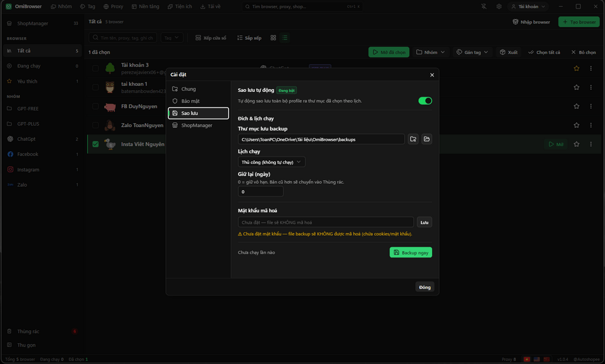Click the settings gear icon in title bar
The width and height of the screenshot is (605, 364).
tap(499, 7)
